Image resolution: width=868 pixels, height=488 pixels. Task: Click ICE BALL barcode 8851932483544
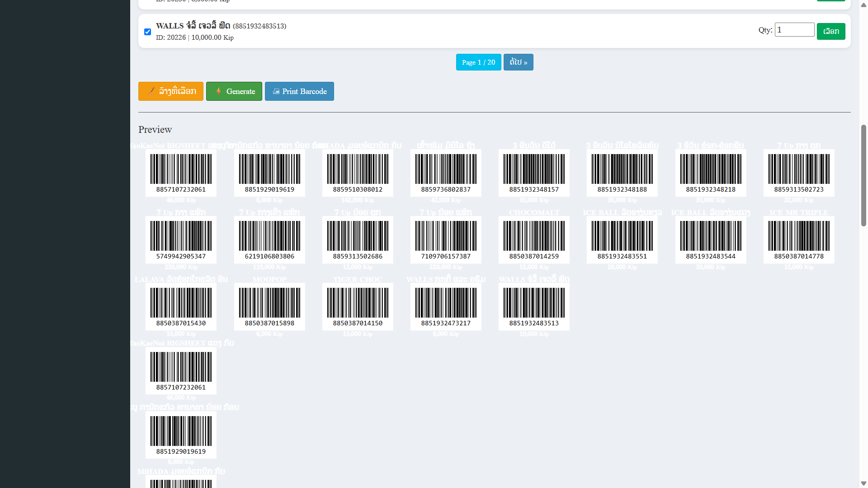point(711,240)
